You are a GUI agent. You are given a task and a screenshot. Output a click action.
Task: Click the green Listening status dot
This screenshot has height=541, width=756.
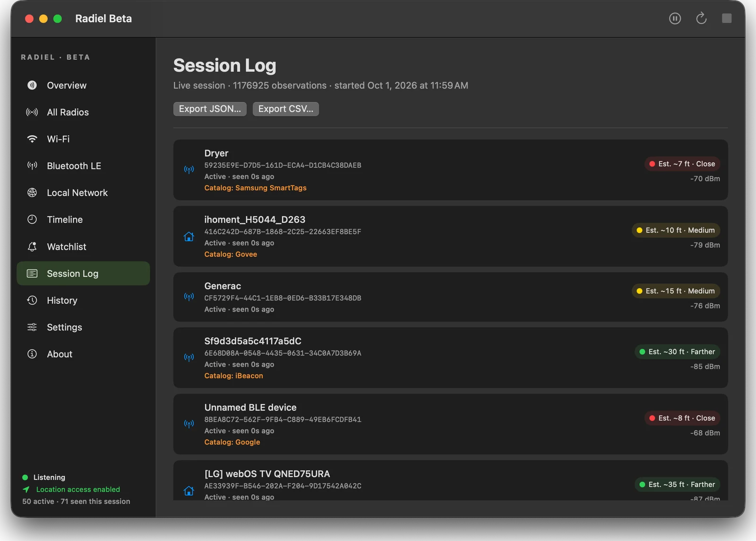click(x=25, y=478)
